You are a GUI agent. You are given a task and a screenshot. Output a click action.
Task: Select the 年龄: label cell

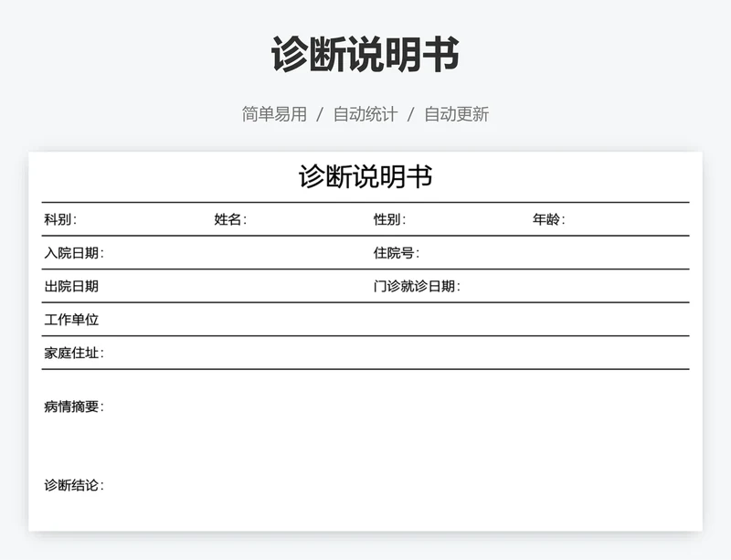549,219
